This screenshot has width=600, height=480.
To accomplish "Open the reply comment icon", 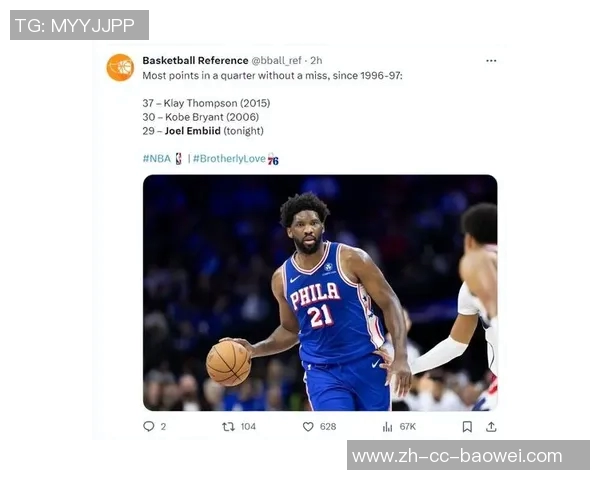I will pos(148,426).
